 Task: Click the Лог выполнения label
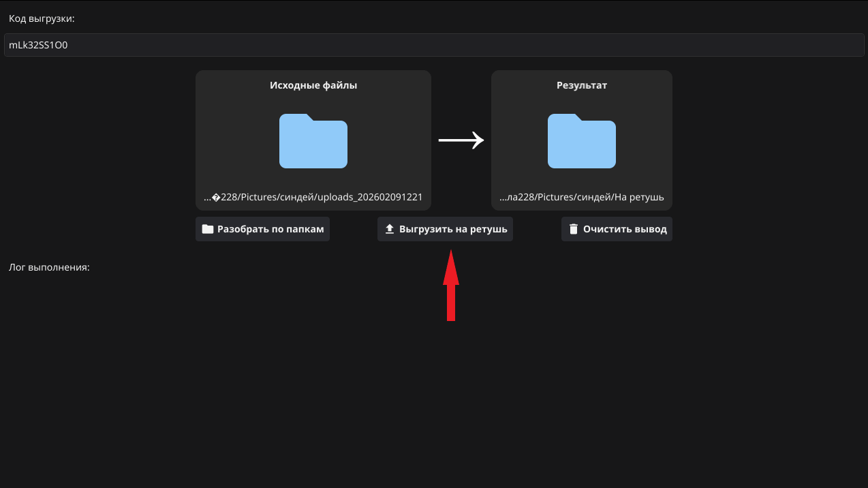click(x=49, y=267)
